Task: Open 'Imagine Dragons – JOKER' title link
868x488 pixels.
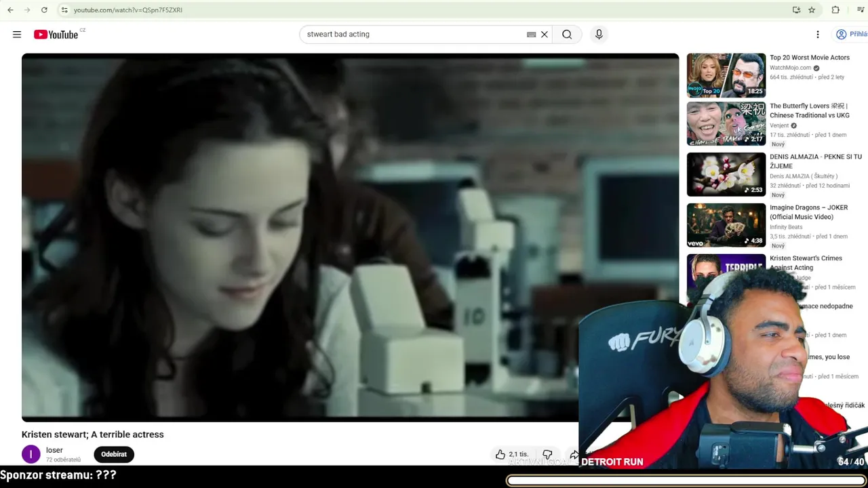Action: (x=809, y=212)
